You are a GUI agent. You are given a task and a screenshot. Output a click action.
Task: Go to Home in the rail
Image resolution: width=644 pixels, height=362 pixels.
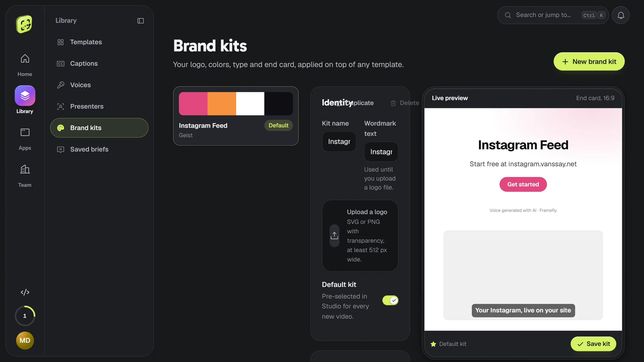pyautogui.click(x=25, y=65)
